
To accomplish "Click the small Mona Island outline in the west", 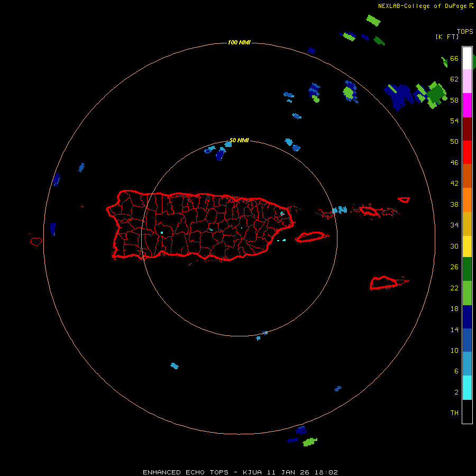I will (x=36, y=241).
